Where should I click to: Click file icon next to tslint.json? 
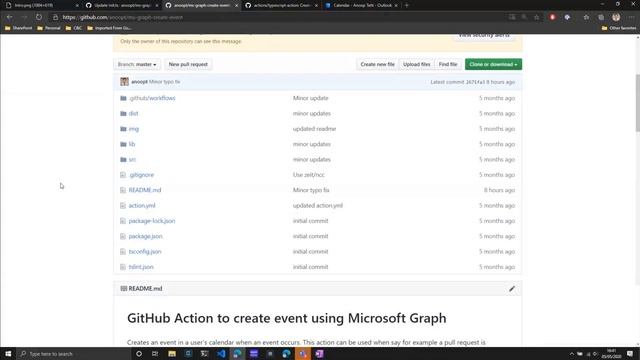coord(123,267)
